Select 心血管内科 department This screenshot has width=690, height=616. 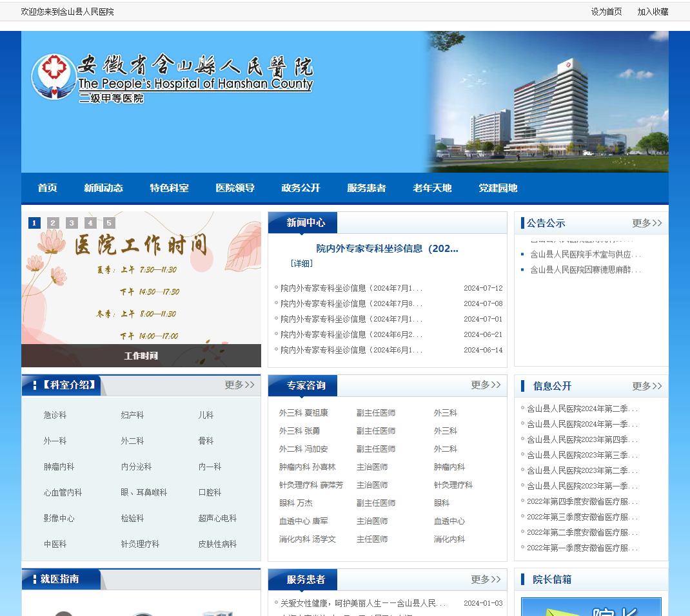coord(63,492)
